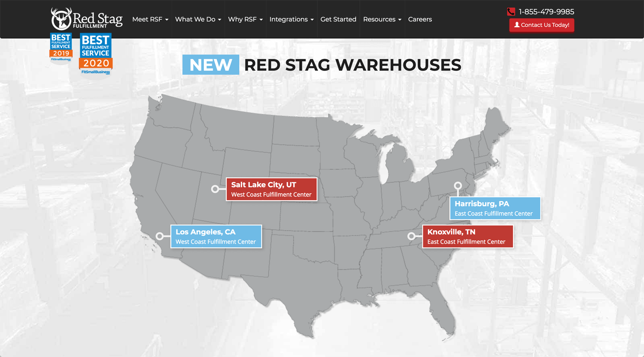
Task: Call the 1-855-479-9985 phone number
Action: tap(546, 12)
